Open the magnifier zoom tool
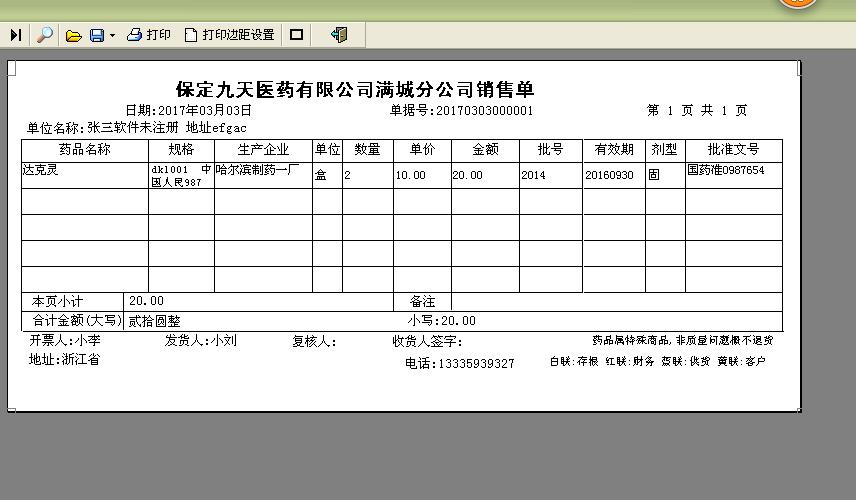This screenshot has width=856, height=500. 44,35
